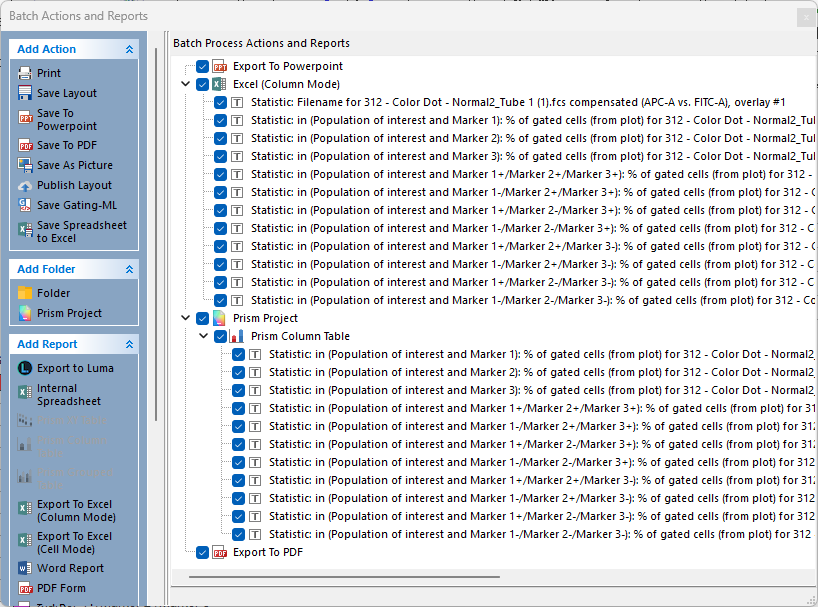Collapse the Add Folder panel header
The height and width of the screenshot is (607, 818).
pyautogui.click(x=129, y=269)
